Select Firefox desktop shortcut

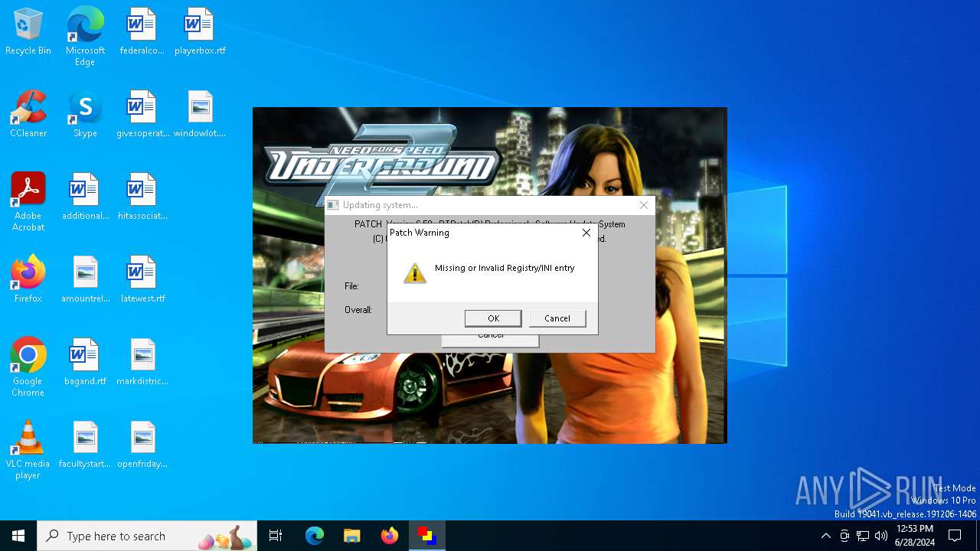[28, 280]
